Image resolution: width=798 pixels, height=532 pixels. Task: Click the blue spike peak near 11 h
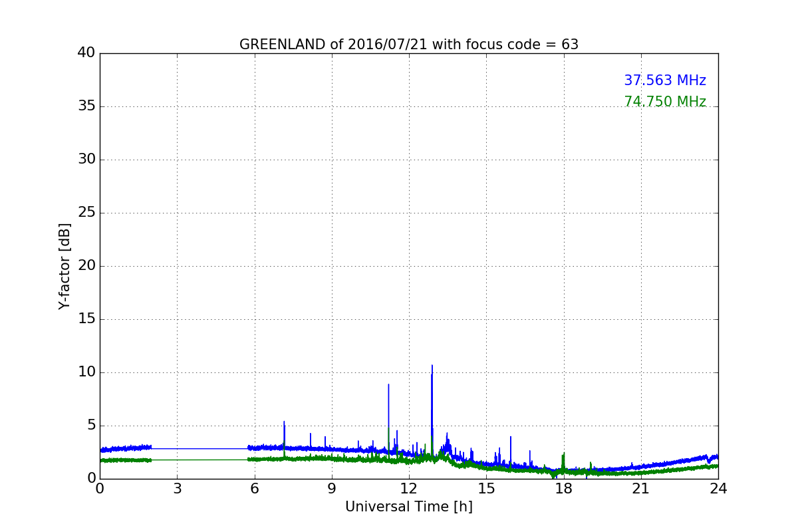[389, 384]
